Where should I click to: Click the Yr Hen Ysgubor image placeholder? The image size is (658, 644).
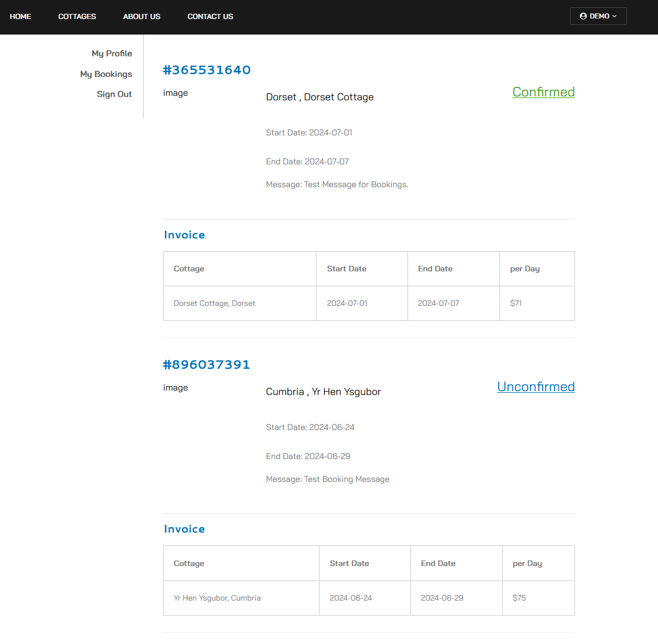click(x=175, y=388)
